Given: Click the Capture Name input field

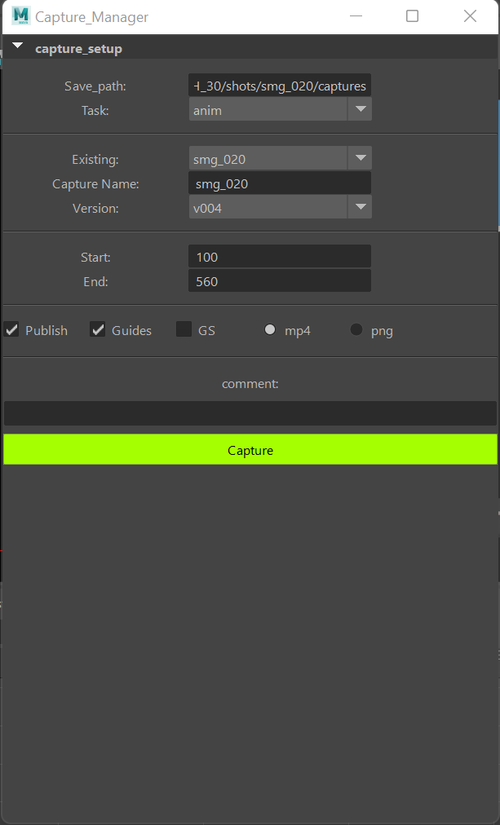Looking at the screenshot, I should 279,184.
